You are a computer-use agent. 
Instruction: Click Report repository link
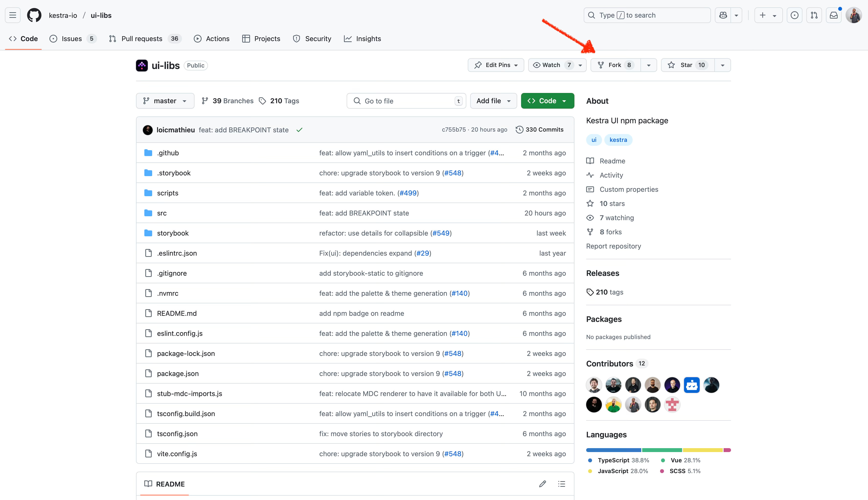[x=613, y=246]
